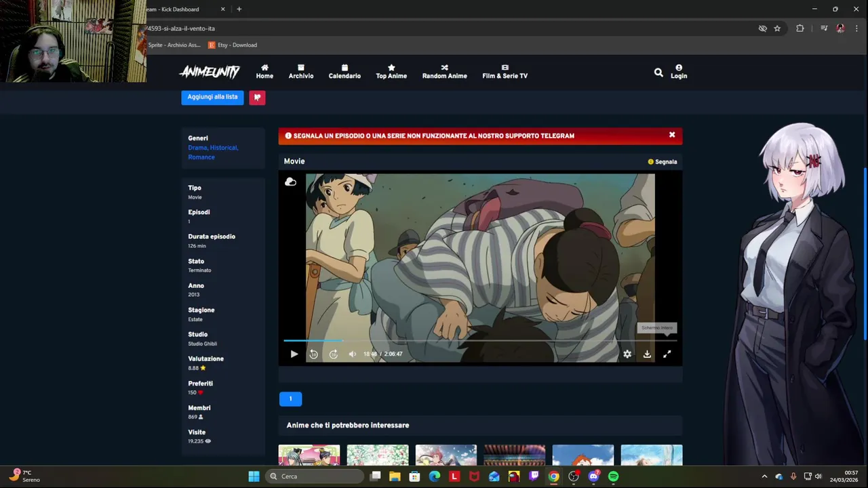The image size is (868, 488).
Task: Open the Home page
Action: 264,72
